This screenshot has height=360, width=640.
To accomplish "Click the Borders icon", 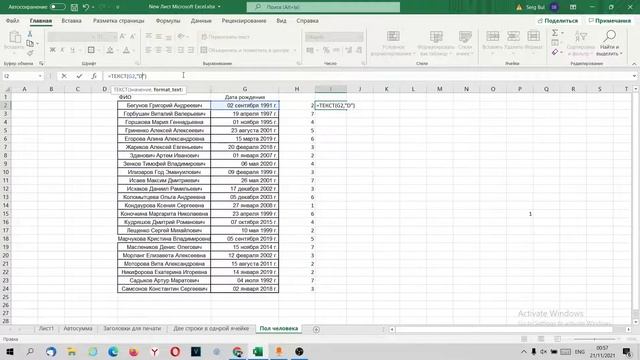I will 91,50.
